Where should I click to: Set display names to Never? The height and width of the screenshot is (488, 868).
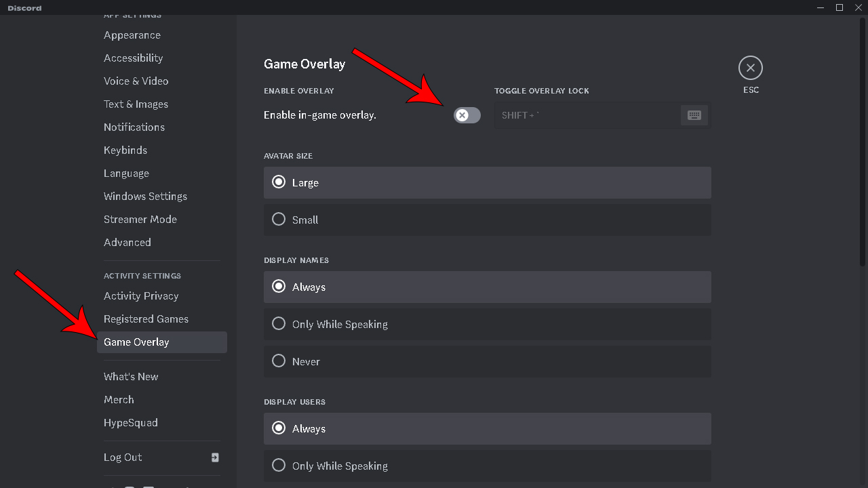point(279,361)
